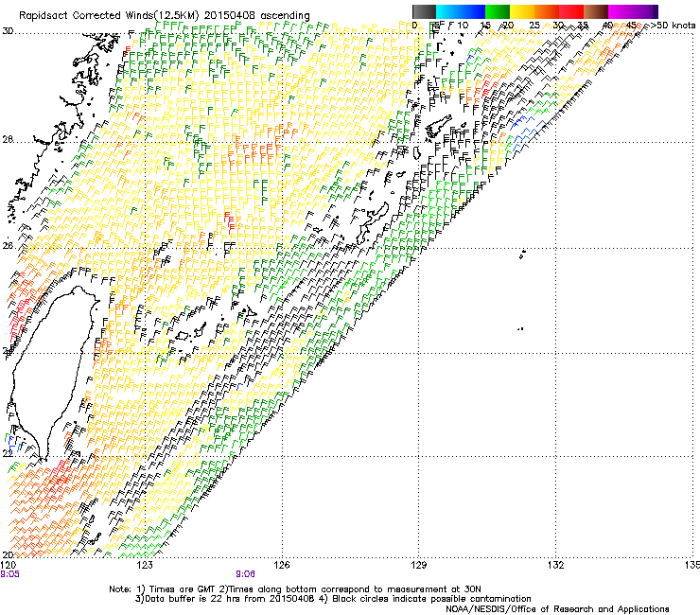The height and width of the screenshot is (615, 700).
Task: Click the '3)Data buffer is 22 hrs' note line
Action: (x=333, y=599)
